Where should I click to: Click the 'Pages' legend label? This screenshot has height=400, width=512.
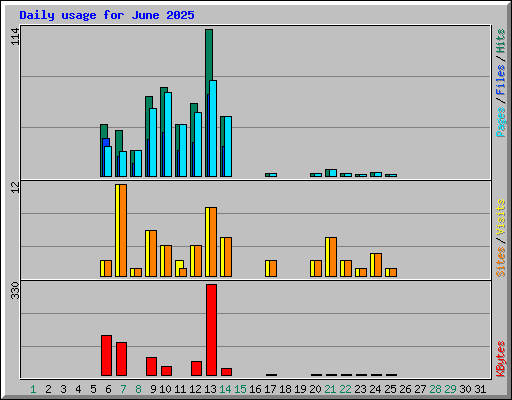tap(500, 122)
